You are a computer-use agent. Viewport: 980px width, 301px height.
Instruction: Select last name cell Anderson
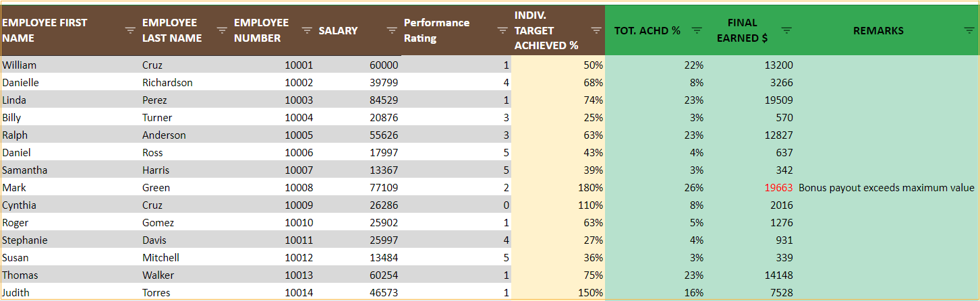(186, 135)
